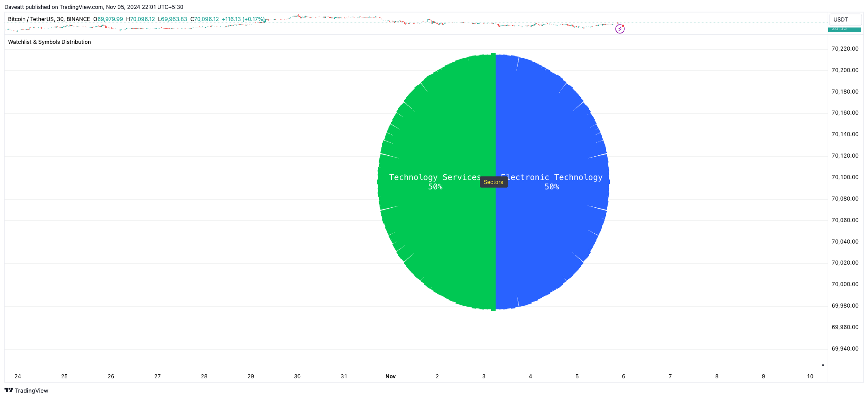The width and height of the screenshot is (868, 398).
Task: Click the green countdown price tag under USDT
Action: point(844,30)
